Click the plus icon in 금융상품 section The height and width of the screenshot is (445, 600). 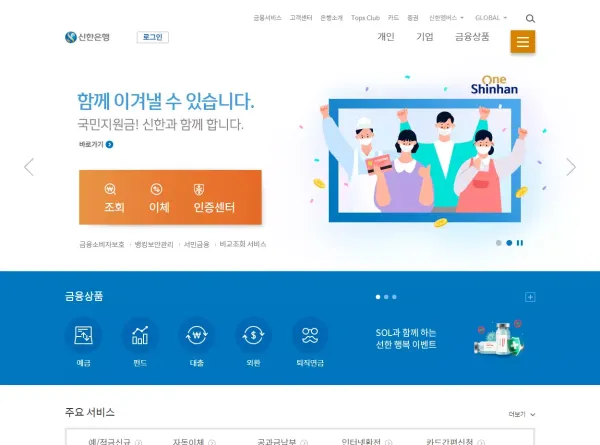(530, 297)
